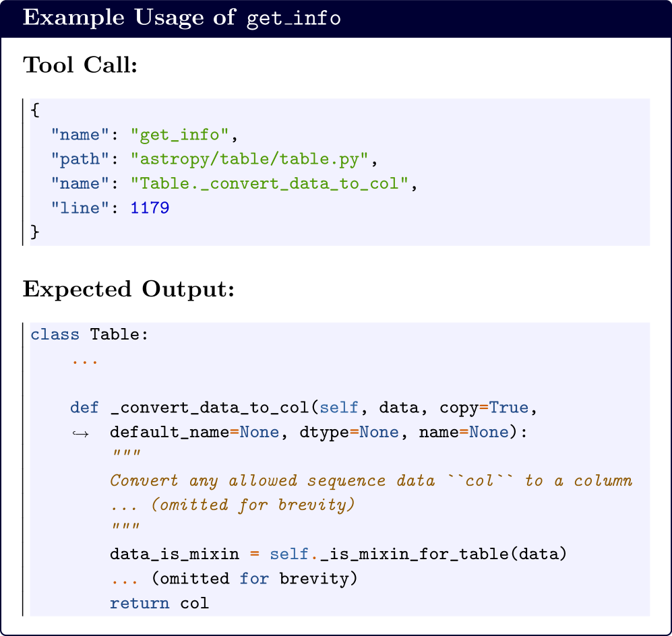
Task: Click the "line" key in the JSON
Action: [x=80, y=208]
